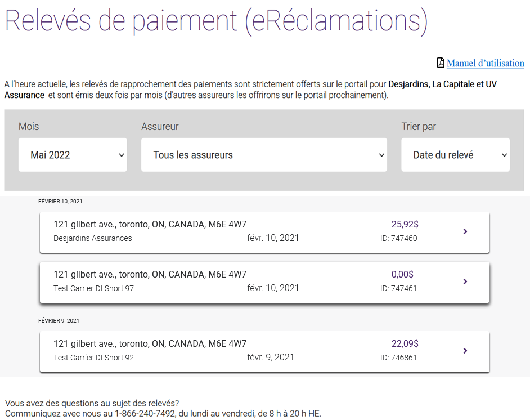This screenshot has width=530, height=420.
Task: Open the Manuel d'utilisation link
Action: click(485, 63)
